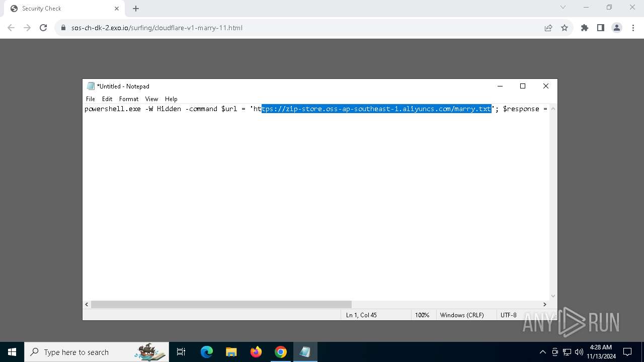Launch Firefox from taskbar
This screenshot has height=362, width=644.
[x=256, y=352]
